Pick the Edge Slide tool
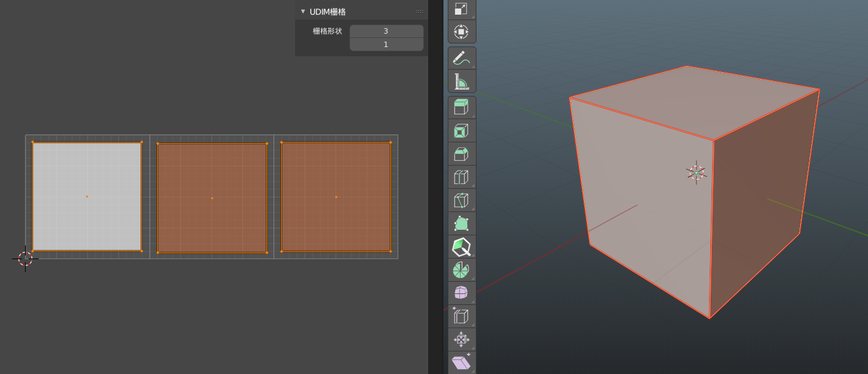868x374 pixels. [461, 315]
